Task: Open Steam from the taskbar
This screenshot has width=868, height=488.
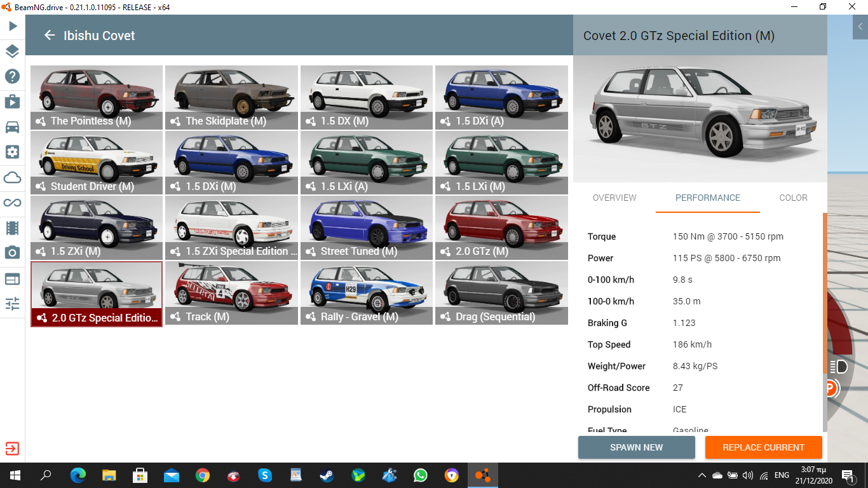Action: [327, 475]
